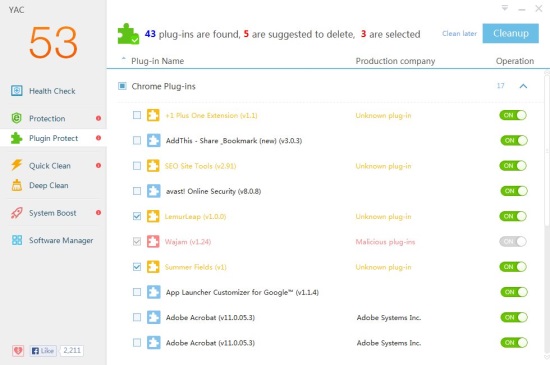The height and width of the screenshot is (365, 550).
Task: Toggle the Chrome Plug-ins group checkbox
Action: pyautogui.click(x=122, y=86)
